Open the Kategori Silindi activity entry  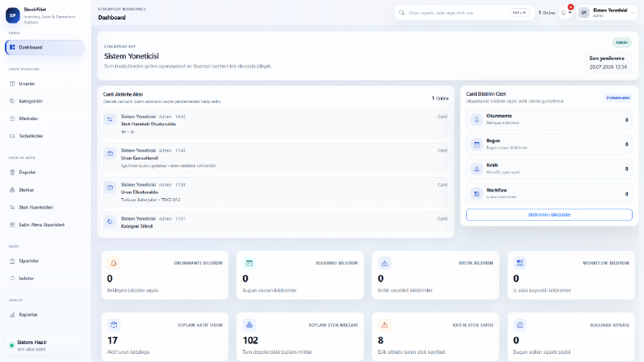point(275,222)
